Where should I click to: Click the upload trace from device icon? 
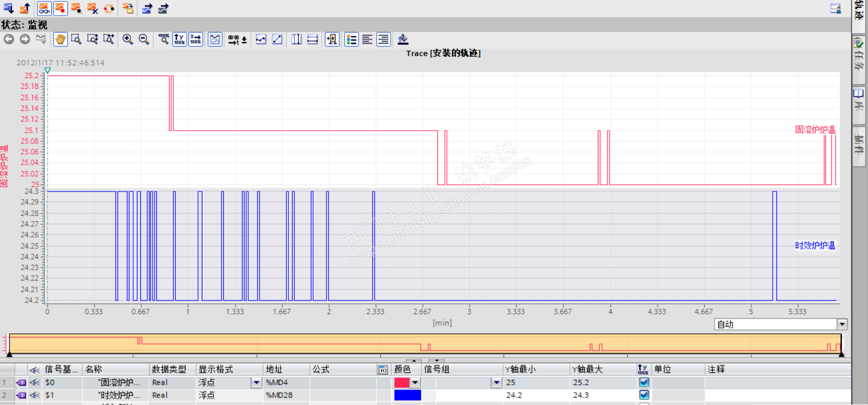click(x=25, y=8)
